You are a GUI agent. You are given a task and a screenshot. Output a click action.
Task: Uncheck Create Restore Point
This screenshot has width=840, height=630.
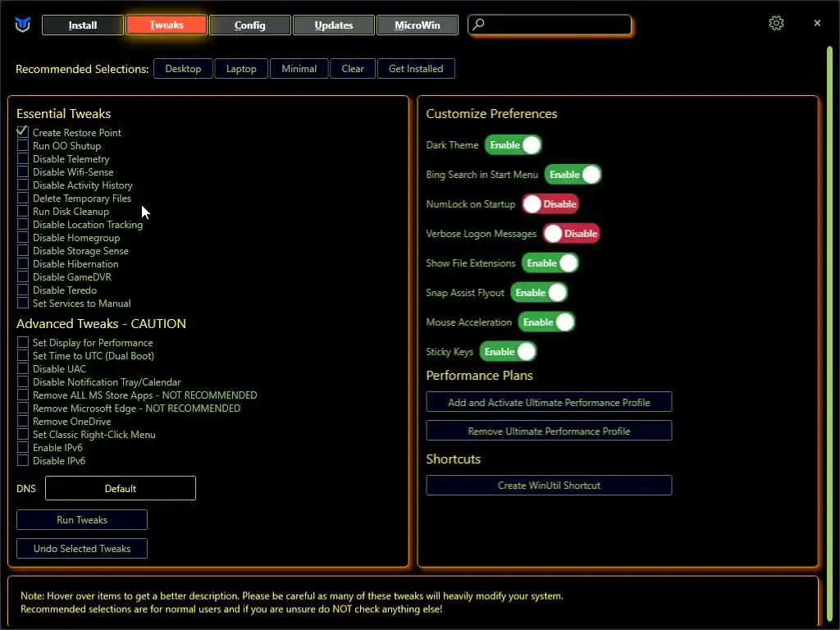(x=22, y=132)
